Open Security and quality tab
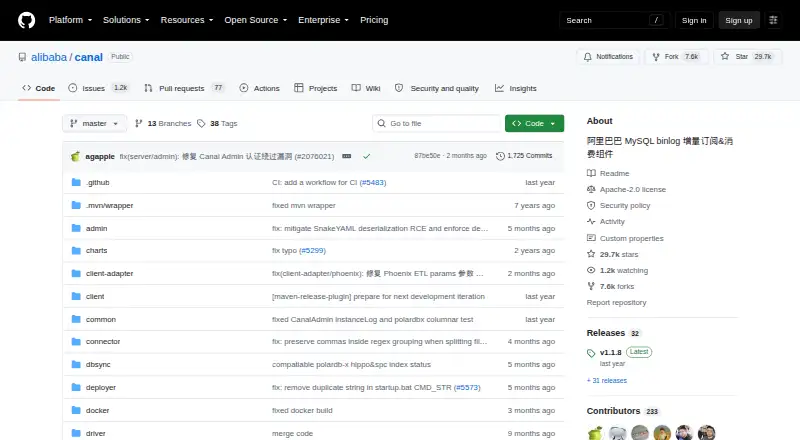The image size is (800, 440). click(x=437, y=88)
